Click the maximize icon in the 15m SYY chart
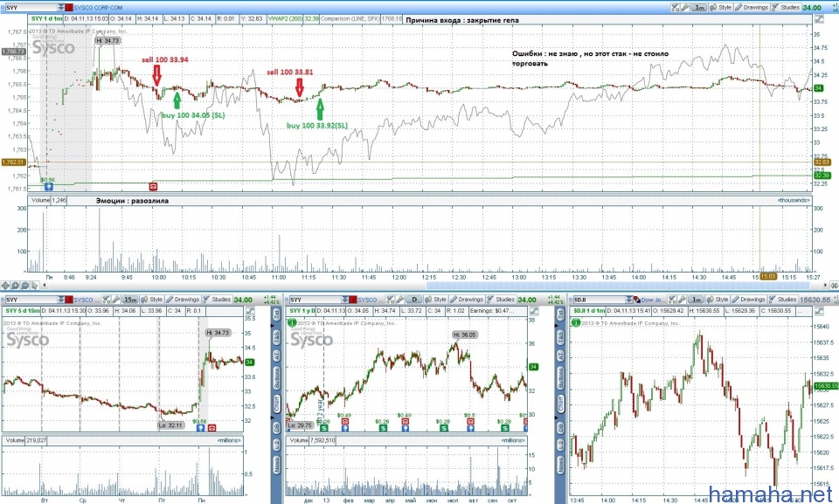 (x=251, y=311)
